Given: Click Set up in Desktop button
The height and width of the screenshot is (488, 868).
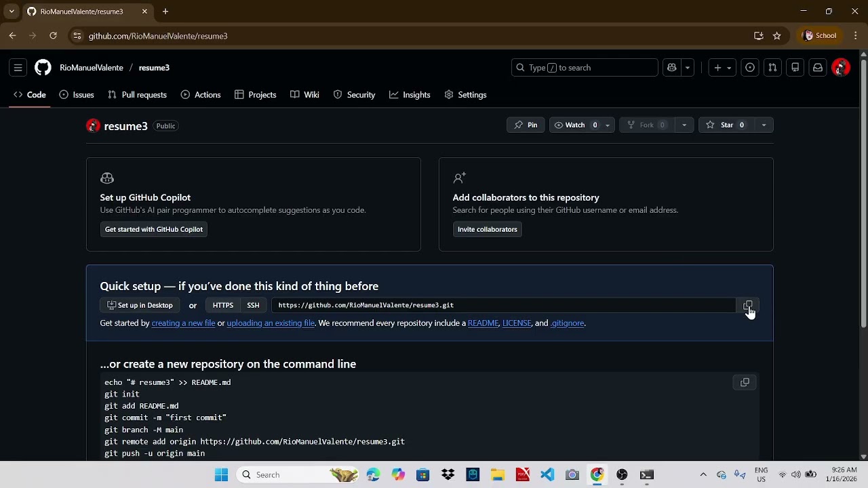Looking at the screenshot, I should [x=140, y=306].
